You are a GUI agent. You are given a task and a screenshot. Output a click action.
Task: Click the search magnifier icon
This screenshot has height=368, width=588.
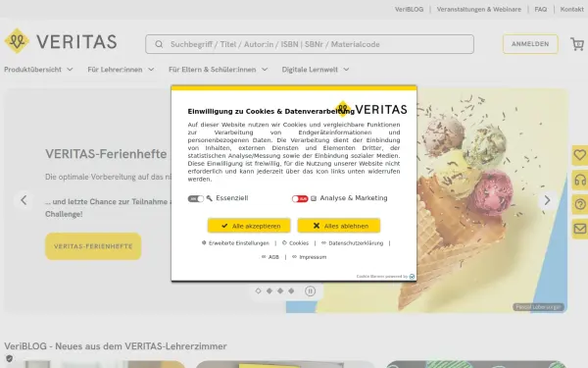pyautogui.click(x=159, y=44)
